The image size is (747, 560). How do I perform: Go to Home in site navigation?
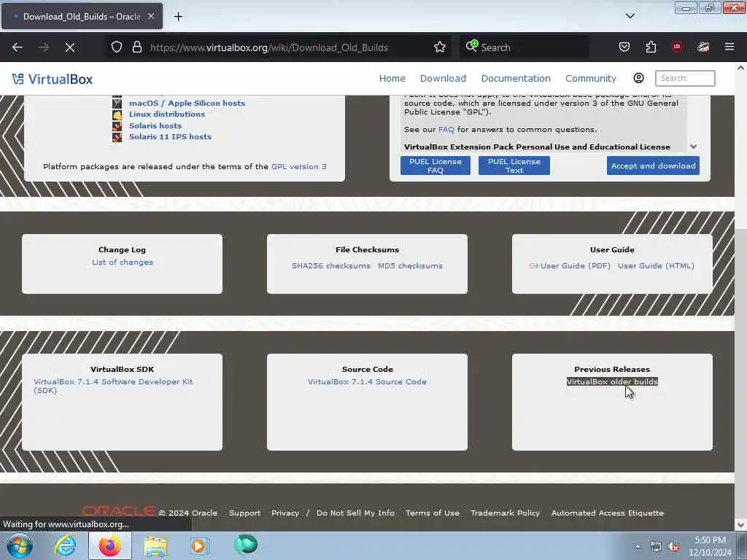pyautogui.click(x=392, y=78)
